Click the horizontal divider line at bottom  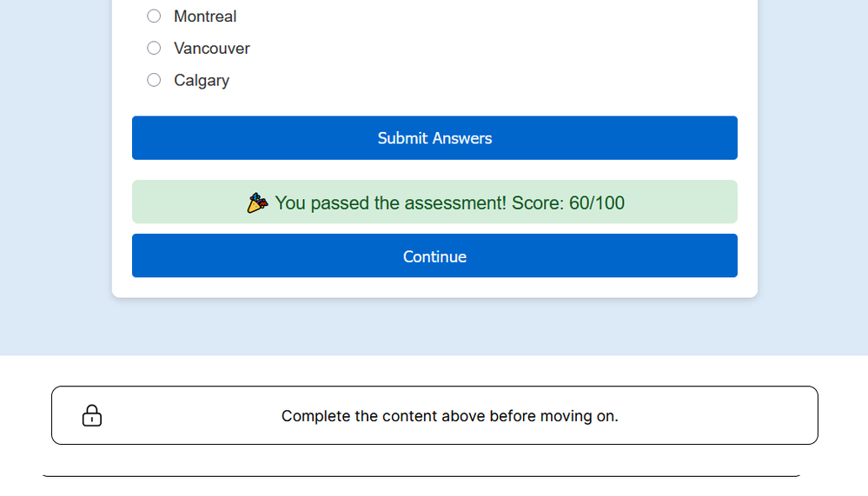click(421, 476)
